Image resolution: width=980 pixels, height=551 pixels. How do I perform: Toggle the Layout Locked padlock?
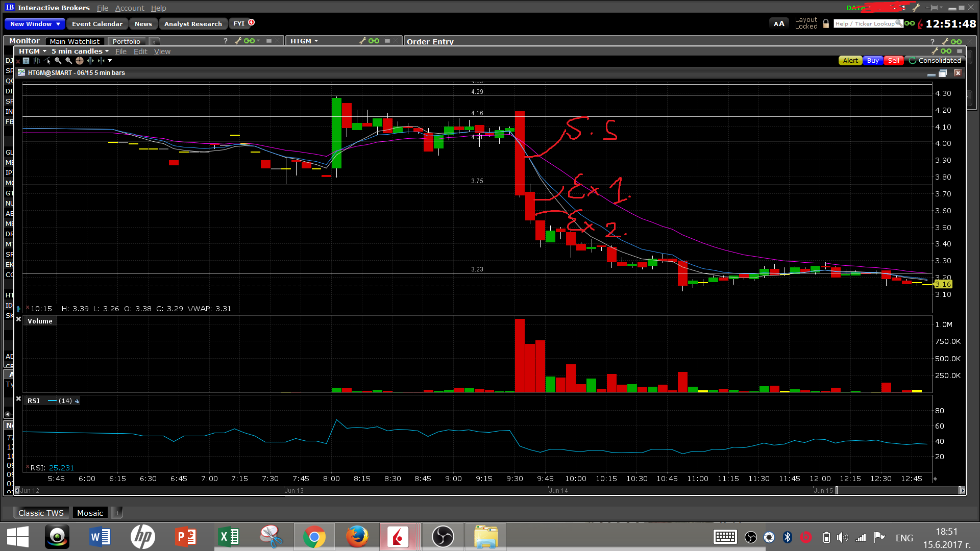pyautogui.click(x=826, y=24)
